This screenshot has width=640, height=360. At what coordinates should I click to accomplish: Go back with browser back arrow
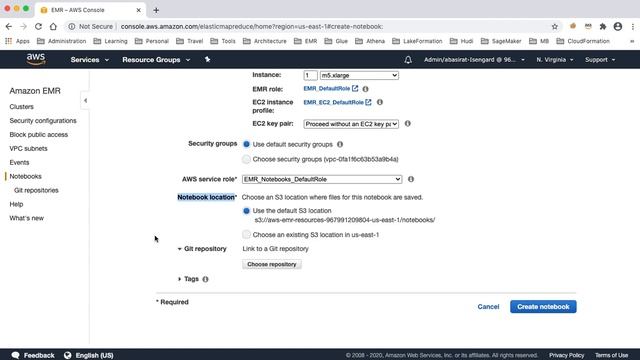point(9,26)
